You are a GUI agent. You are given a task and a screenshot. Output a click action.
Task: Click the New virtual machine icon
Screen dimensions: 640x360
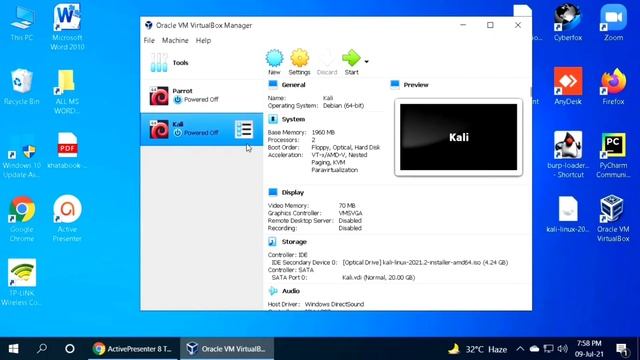pyautogui.click(x=274, y=62)
